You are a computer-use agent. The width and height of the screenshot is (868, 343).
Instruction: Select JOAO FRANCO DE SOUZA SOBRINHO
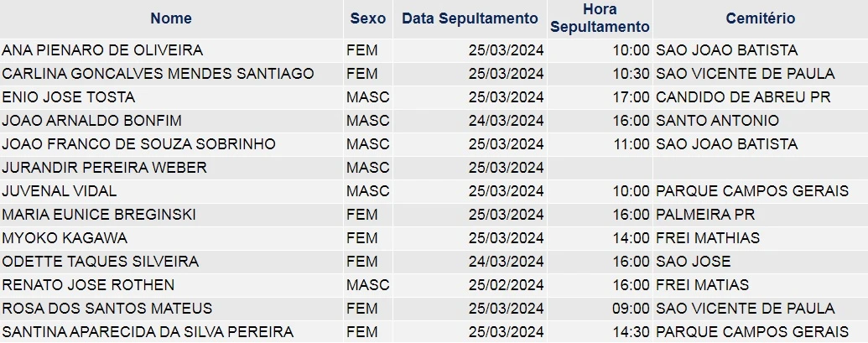click(139, 144)
